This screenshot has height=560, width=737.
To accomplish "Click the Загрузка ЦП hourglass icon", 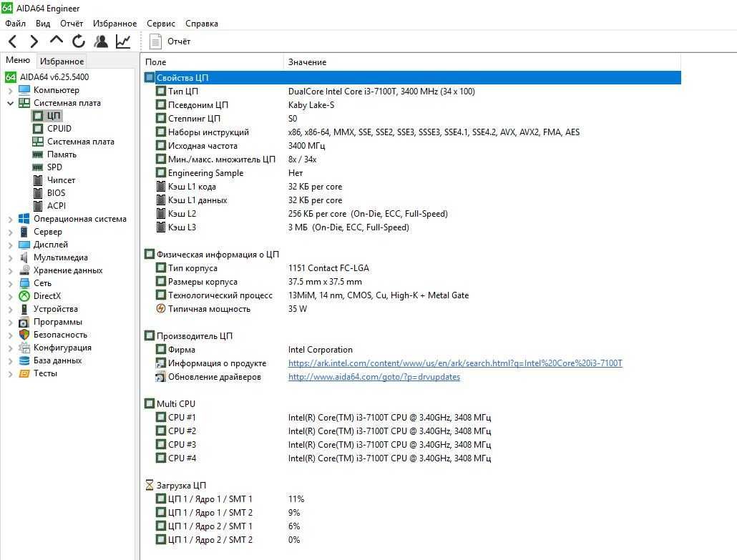I will pyautogui.click(x=150, y=485).
